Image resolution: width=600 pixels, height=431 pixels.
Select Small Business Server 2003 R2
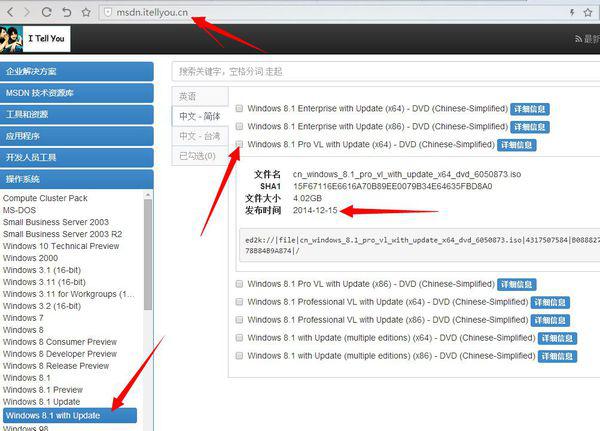click(62, 234)
